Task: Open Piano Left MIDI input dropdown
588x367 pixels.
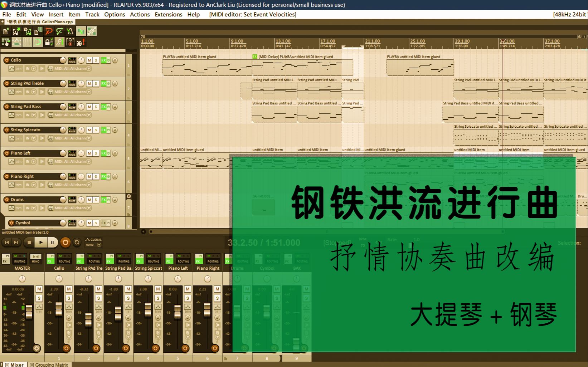Action: pos(89,162)
